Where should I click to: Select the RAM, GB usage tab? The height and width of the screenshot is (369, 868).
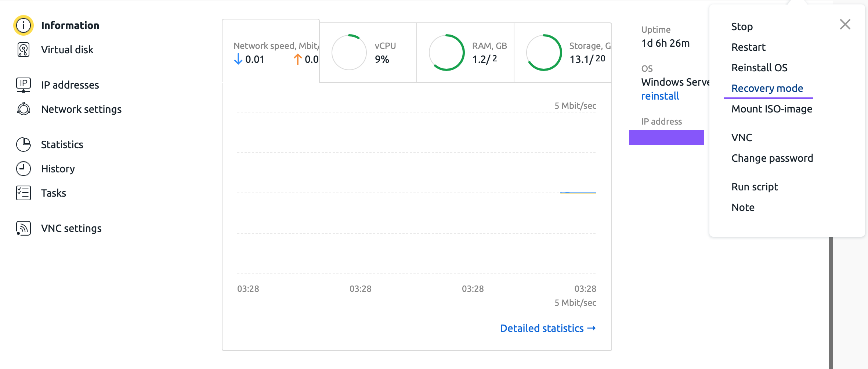(465, 53)
